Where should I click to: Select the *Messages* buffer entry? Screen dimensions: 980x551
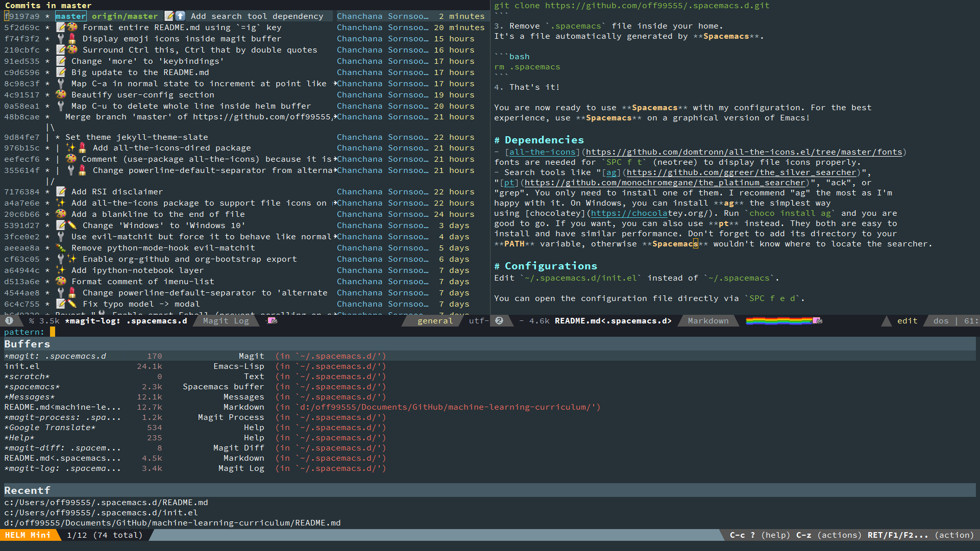click(490, 397)
